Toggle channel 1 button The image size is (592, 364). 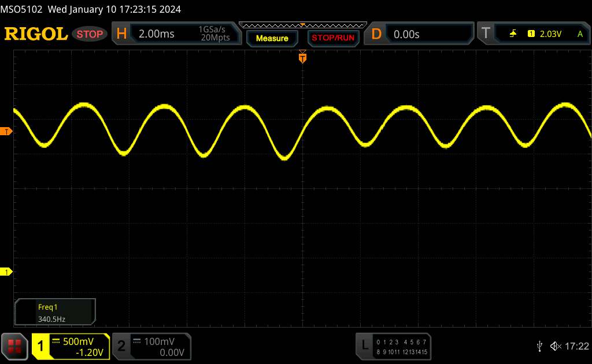coord(40,346)
